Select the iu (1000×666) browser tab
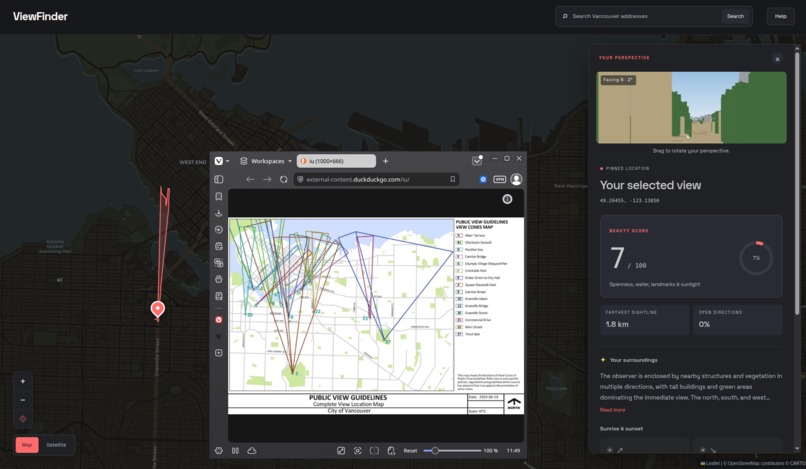 [x=336, y=161]
